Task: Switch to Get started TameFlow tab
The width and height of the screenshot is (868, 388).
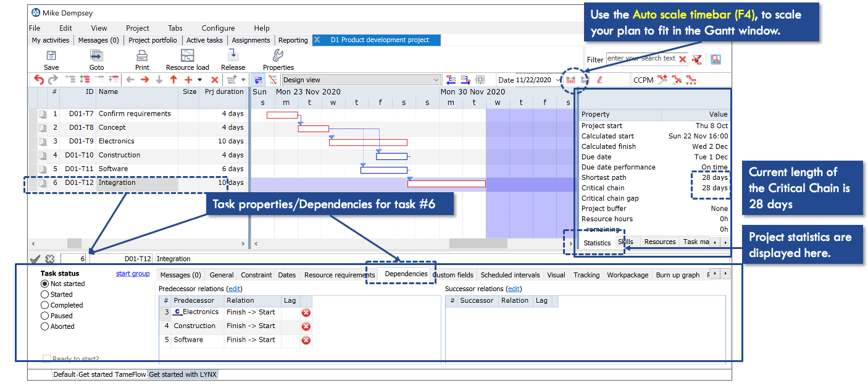Action: (x=112, y=374)
